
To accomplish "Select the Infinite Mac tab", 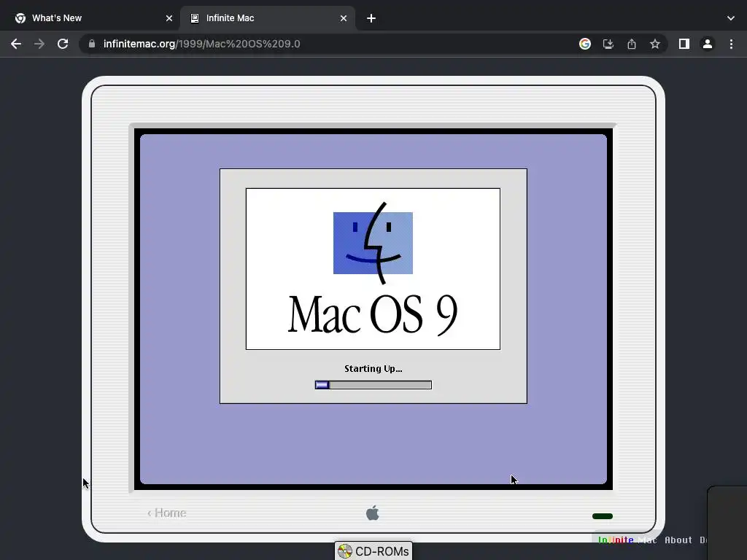I will pos(267,18).
